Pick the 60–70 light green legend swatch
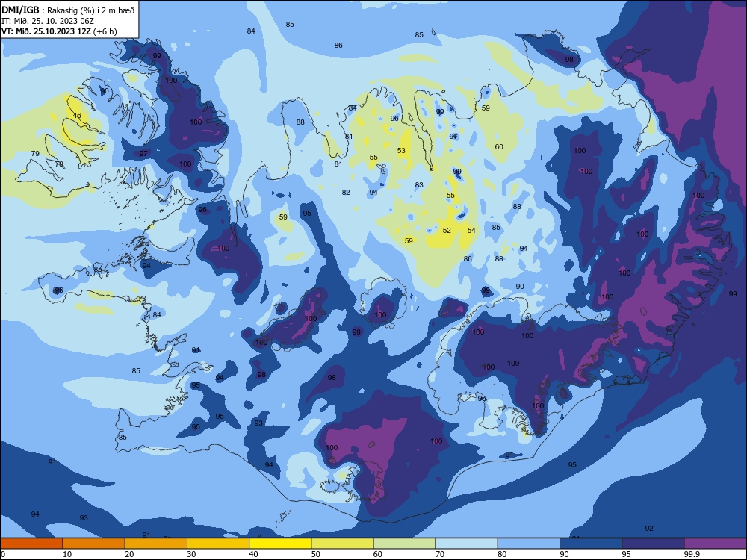The width and height of the screenshot is (747, 560). click(x=404, y=544)
